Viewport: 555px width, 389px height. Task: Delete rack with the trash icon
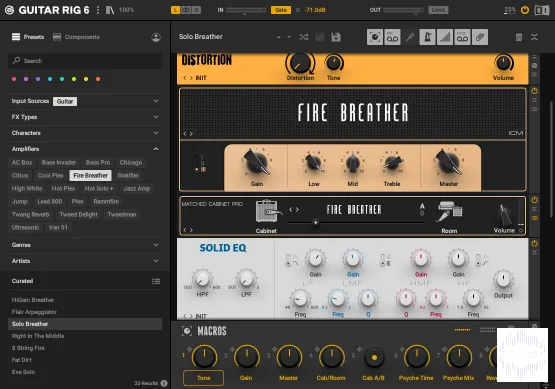[519, 37]
